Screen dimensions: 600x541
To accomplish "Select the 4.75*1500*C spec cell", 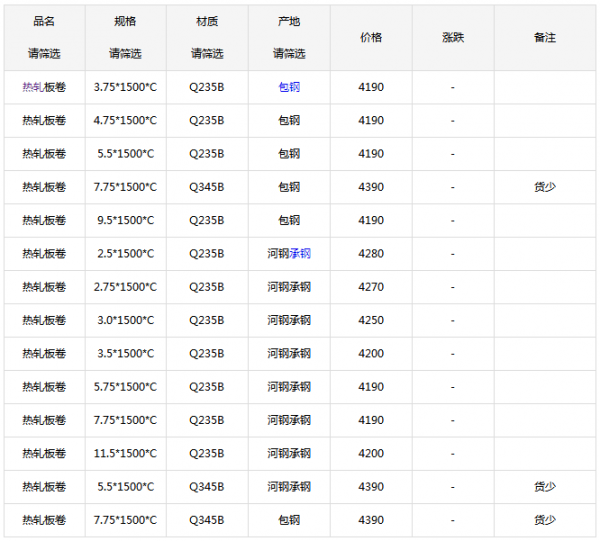I will pyautogui.click(x=125, y=121).
